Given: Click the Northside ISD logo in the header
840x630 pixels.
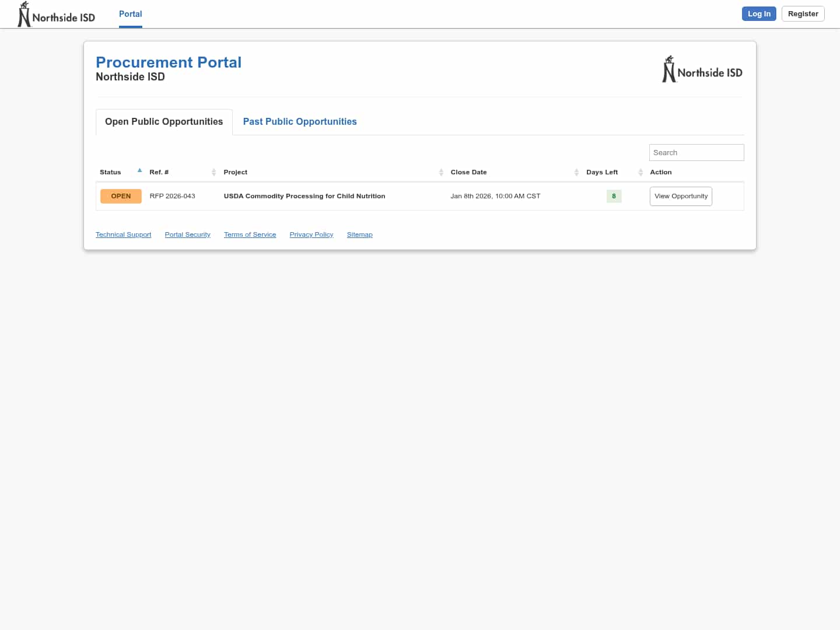Looking at the screenshot, I should coord(55,13).
